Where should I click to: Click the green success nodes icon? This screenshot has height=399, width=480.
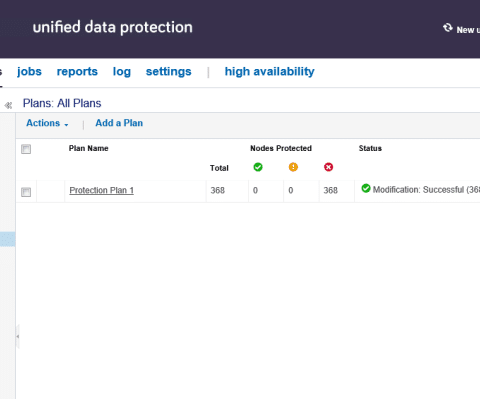click(258, 167)
